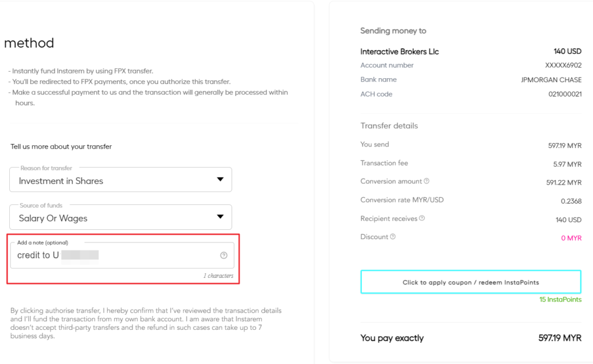Click the Recipient receives info icon
The image size is (593, 364).
422,218
